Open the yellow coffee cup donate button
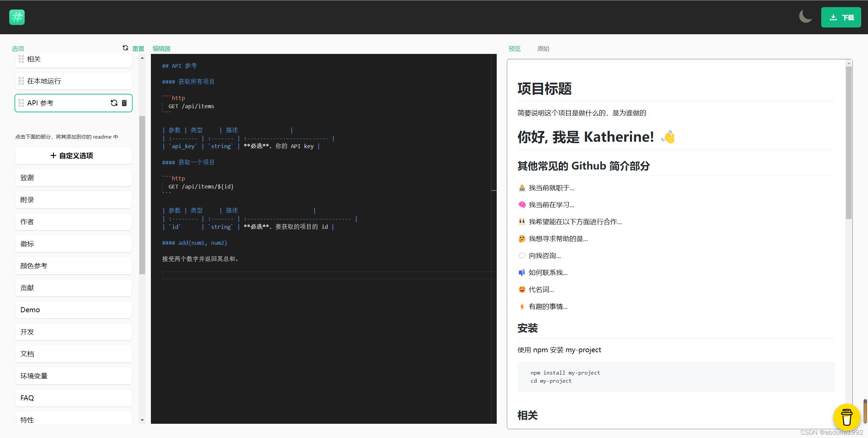The image size is (868, 438). point(847,417)
